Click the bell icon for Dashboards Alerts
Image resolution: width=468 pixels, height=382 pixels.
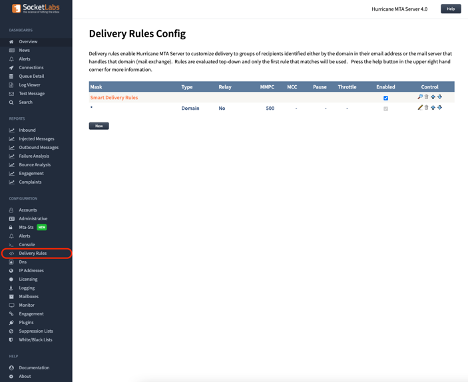coord(11,59)
